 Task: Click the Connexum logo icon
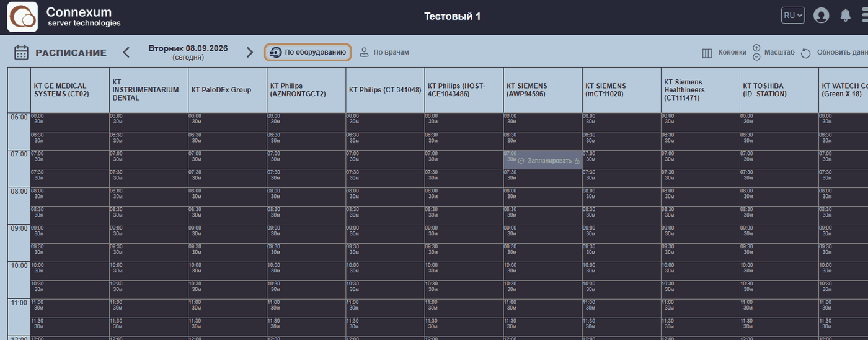22,17
